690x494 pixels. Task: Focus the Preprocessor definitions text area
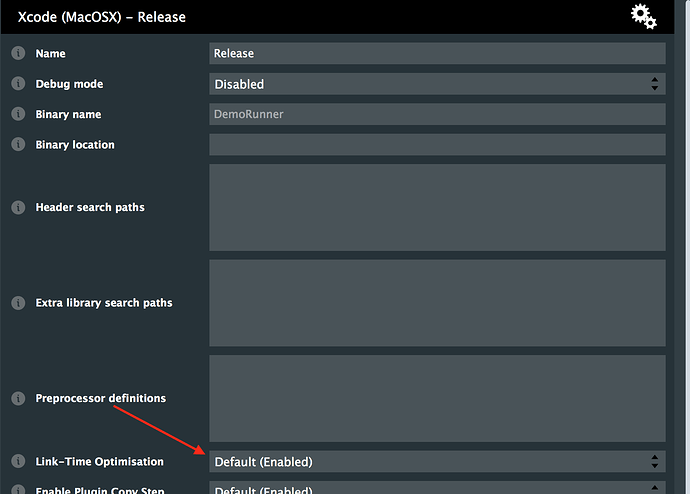437,399
